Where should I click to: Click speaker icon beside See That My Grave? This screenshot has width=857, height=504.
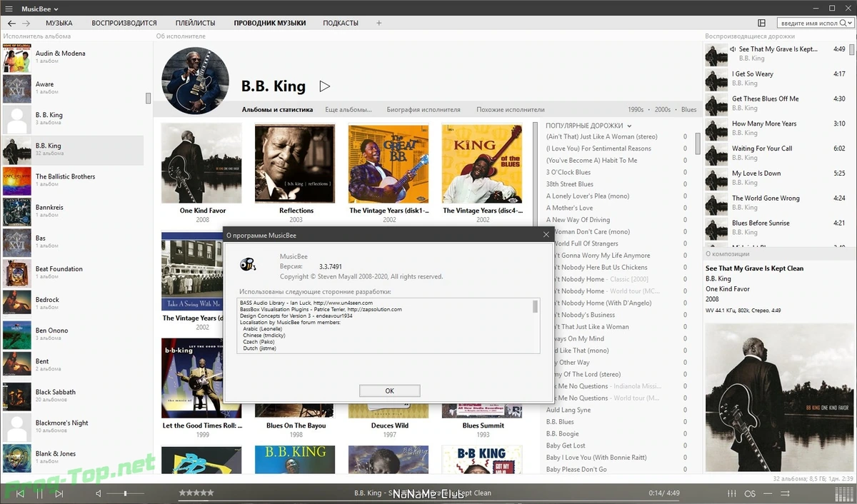click(x=733, y=49)
